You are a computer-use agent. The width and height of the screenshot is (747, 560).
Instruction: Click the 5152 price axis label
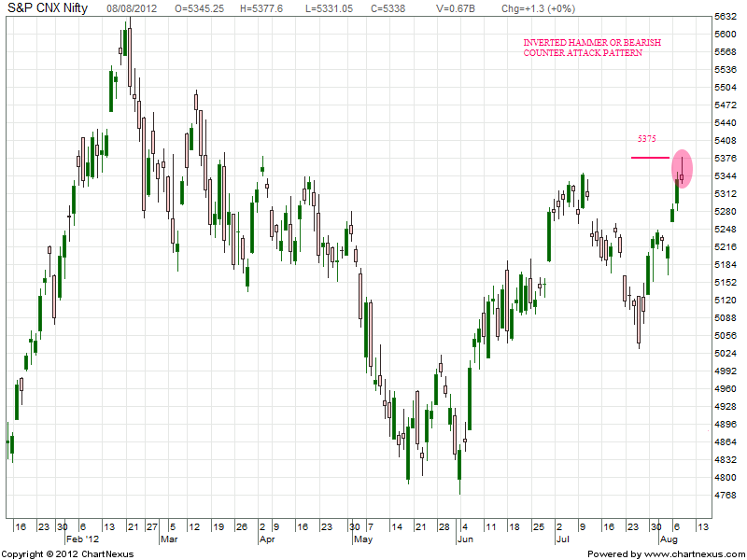726,283
